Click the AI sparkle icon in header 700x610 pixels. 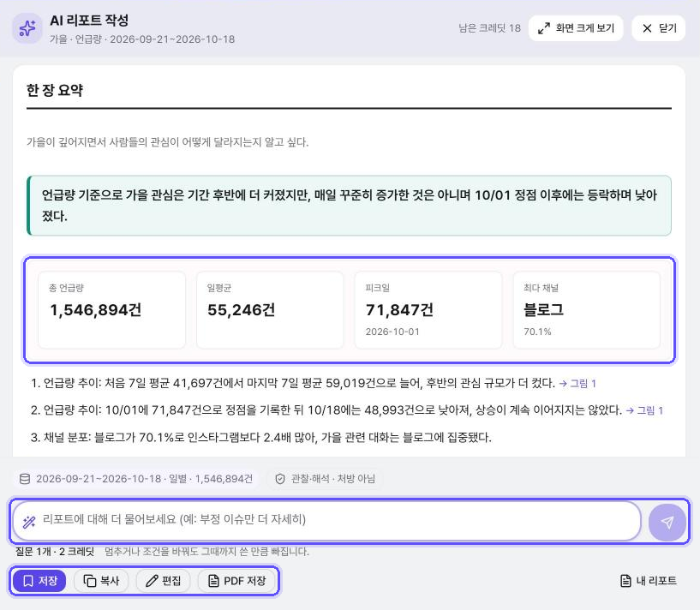pyautogui.click(x=27, y=28)
